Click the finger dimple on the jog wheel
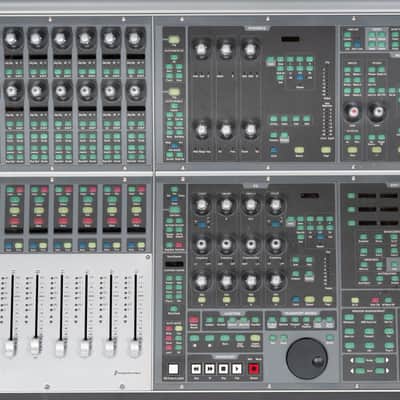400x400 pixels. point(318,361)
